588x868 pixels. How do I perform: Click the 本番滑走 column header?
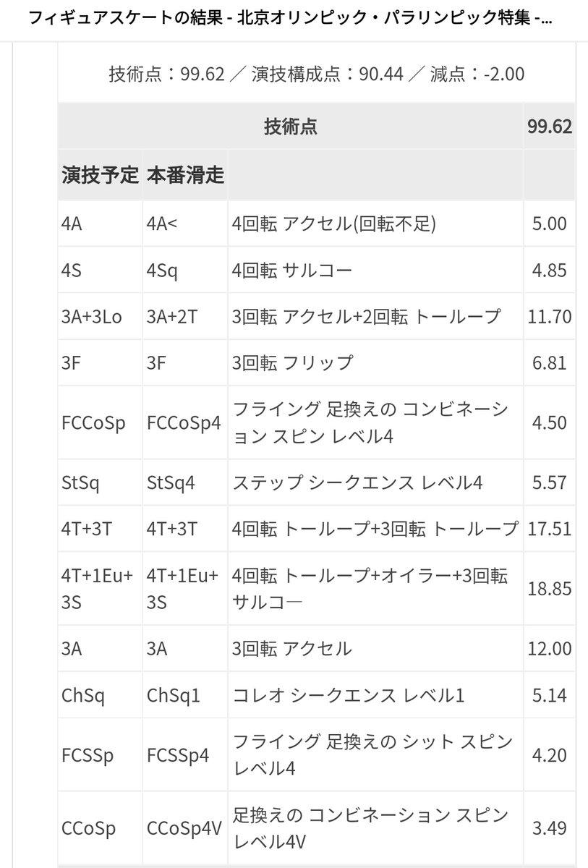pos(185,175)
